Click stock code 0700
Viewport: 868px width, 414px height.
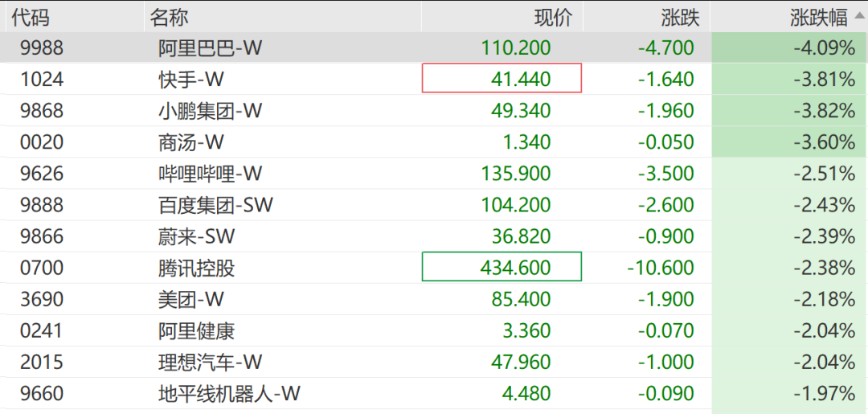point(42,268)
